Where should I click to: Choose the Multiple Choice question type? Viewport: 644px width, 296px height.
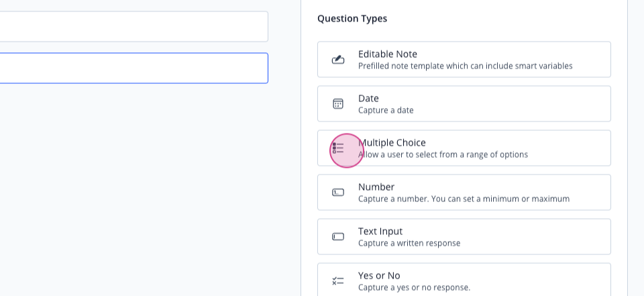(x=464, y=148)
